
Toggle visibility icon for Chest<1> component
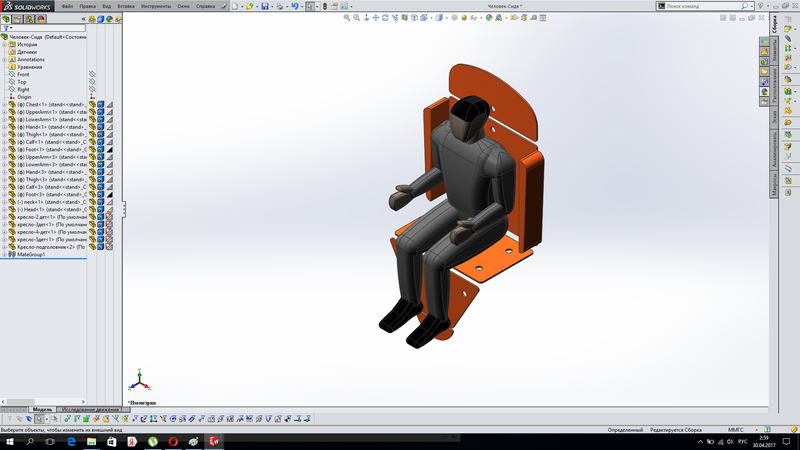pyautogui.click(x=92, y=104)
